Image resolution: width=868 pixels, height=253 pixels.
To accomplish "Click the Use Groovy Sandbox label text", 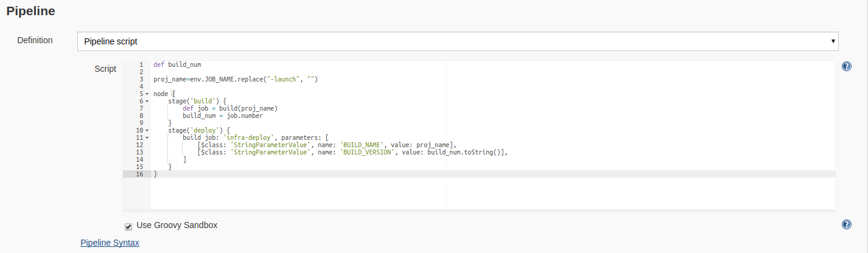I will (x=177, y=225).
